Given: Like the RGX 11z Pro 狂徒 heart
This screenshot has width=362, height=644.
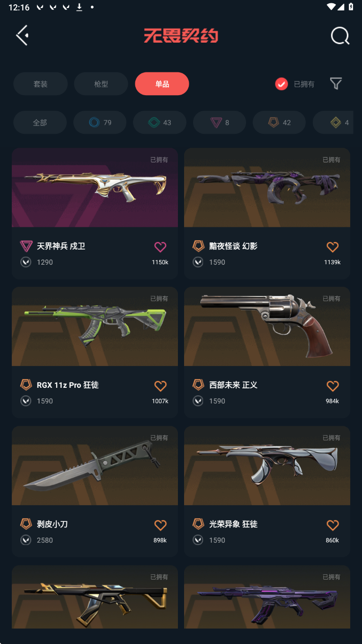Looking at the screenshot, I should (x=160, y=386).
